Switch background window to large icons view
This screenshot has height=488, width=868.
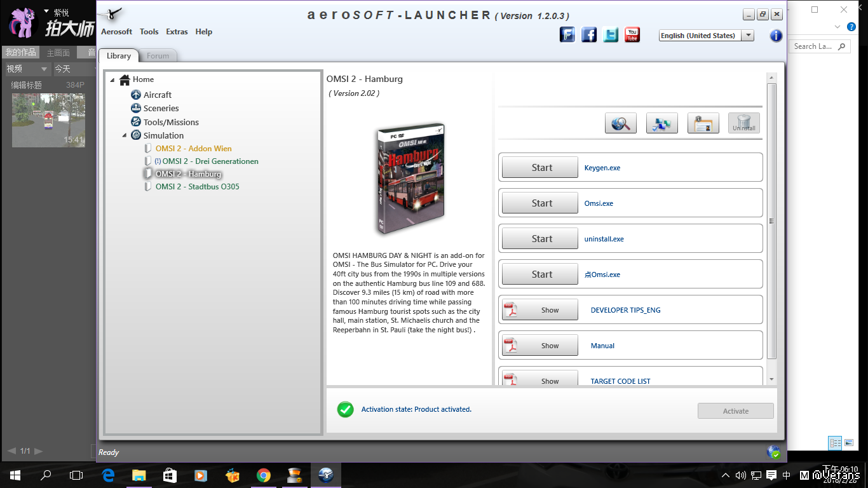coord(849,442)
